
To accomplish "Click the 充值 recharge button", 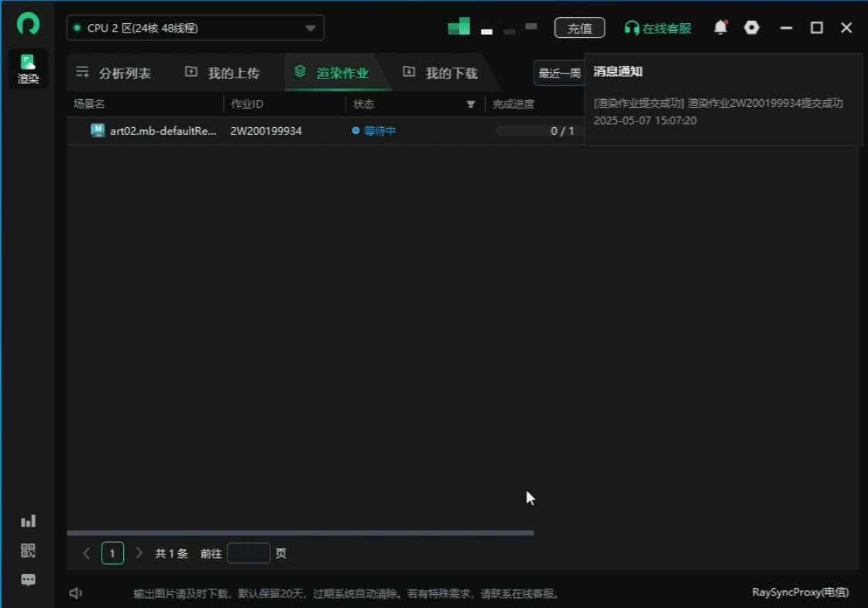I will (580, 27).
